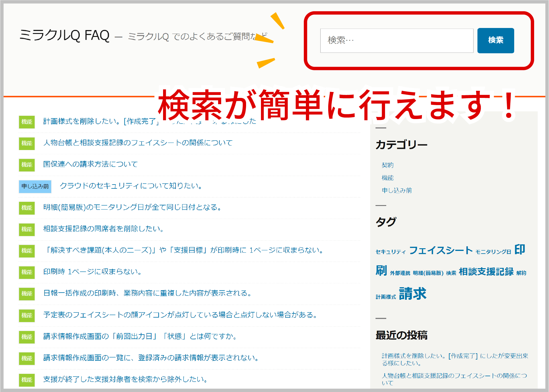The image size is (549, 392).
Task: Open 印刷時 1ページに収まらない article
Action: 92,271
